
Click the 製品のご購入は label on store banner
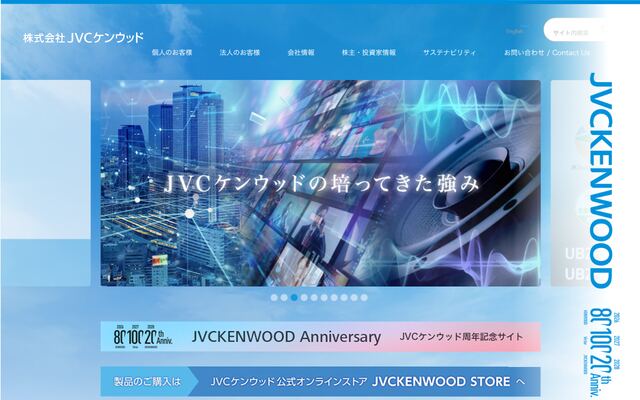147,382
